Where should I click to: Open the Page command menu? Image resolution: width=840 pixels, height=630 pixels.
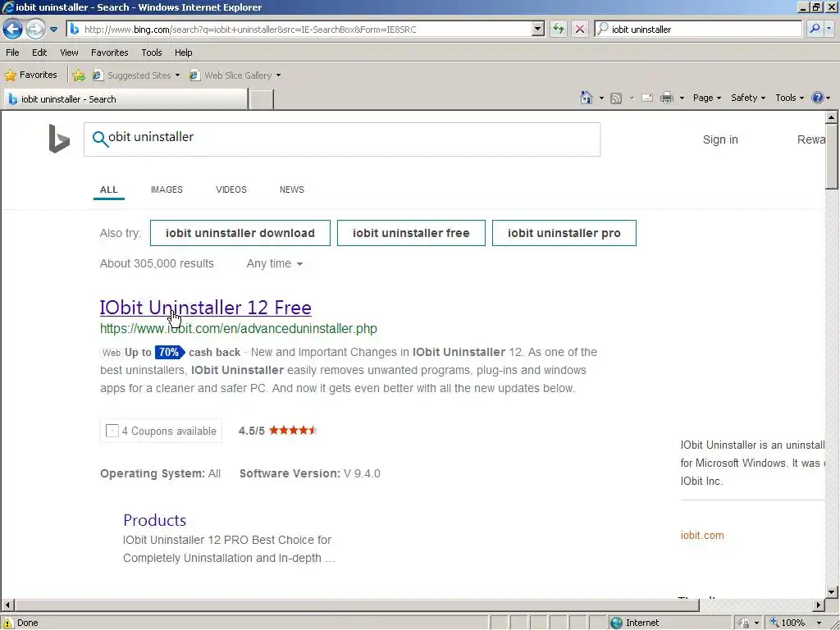click(706, 98)
